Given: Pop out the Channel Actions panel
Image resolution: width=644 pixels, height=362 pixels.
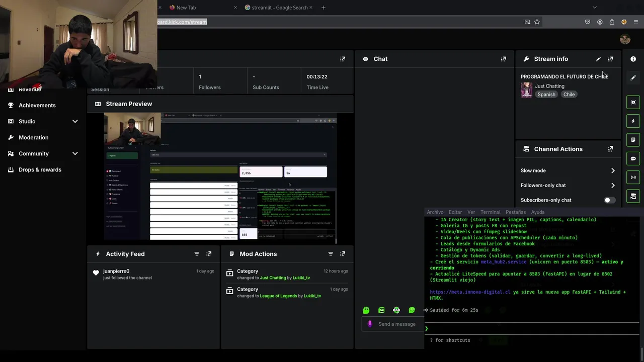Looking at the screenshot, I should 610,149.
